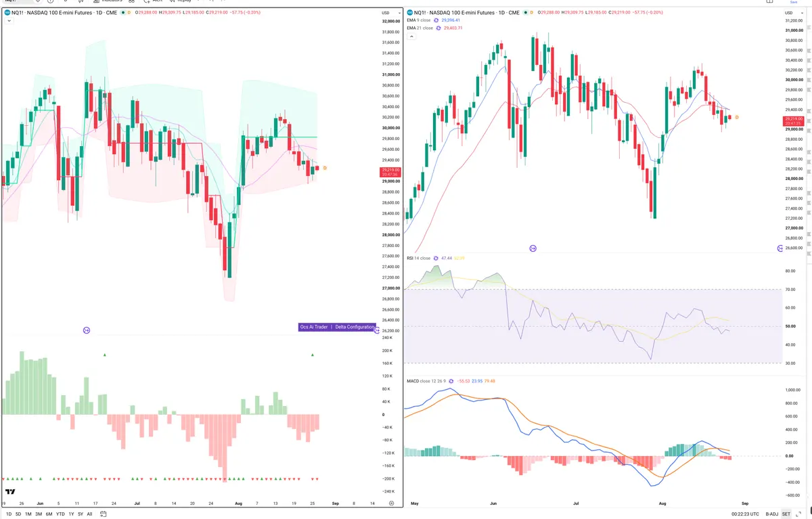The width and height of the screenshot is (812, 519).
Task: Click the NQ1! symbol logo on right chart
Action: [409, 13]
